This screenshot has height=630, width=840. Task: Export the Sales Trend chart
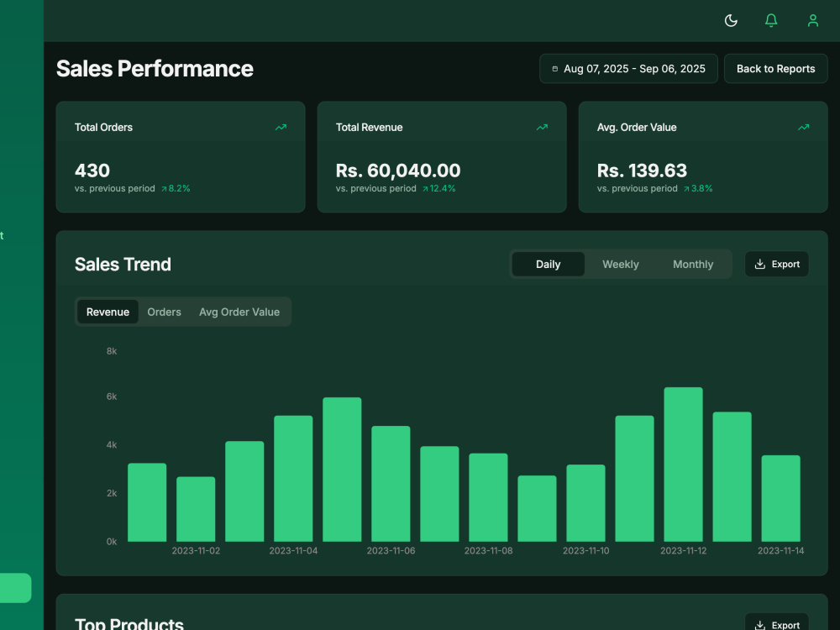click(777, 264)
